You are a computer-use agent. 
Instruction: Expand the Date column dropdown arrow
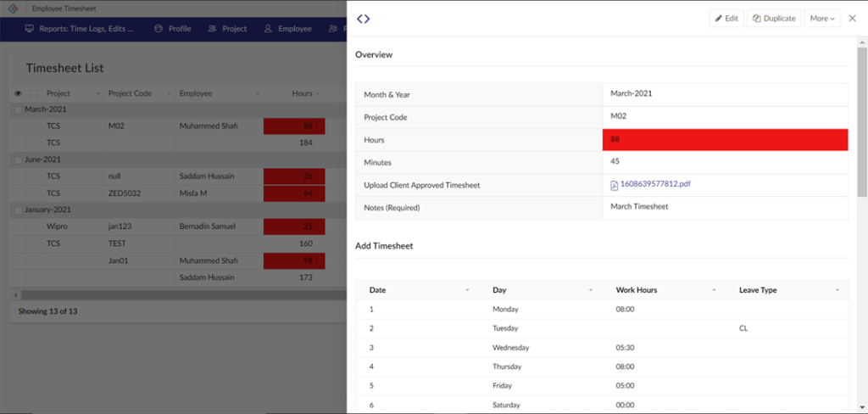click(467, 290)
